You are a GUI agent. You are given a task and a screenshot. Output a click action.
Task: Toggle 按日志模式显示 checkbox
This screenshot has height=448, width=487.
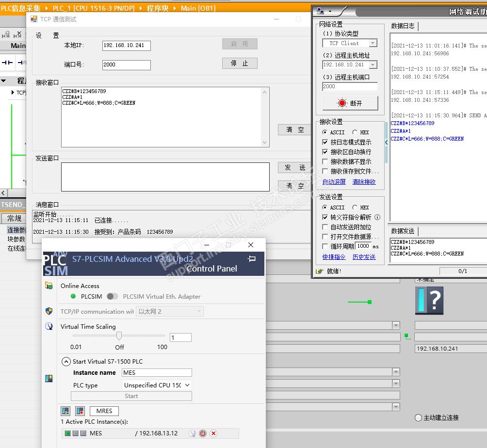(x=325, y=142)
